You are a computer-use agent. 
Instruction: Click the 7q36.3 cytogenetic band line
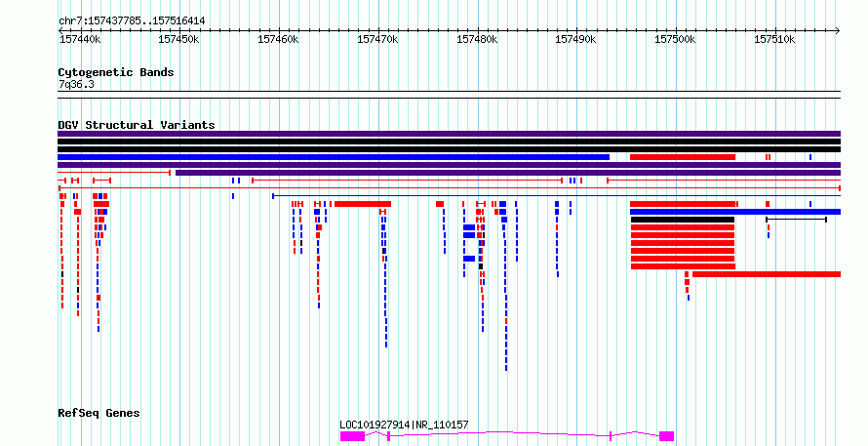pyautogui.click(x=449, y=95)
